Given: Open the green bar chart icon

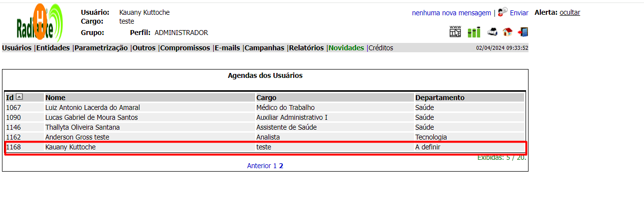Looking at the screenshot, I should [474, 33].
